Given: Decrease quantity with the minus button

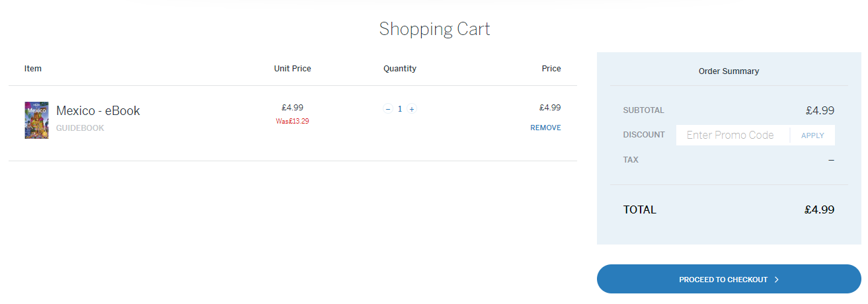Looking at the screenshot, I should [388, 109].
